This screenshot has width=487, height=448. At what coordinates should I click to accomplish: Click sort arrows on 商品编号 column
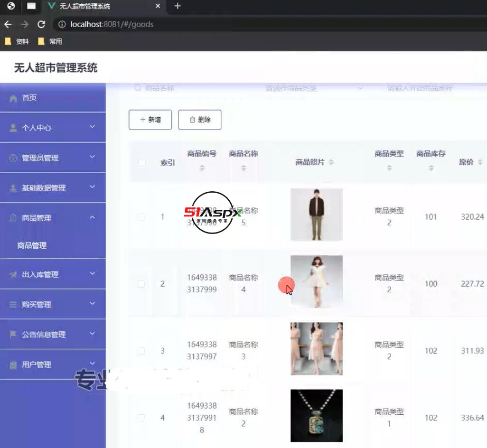(202, 168)
